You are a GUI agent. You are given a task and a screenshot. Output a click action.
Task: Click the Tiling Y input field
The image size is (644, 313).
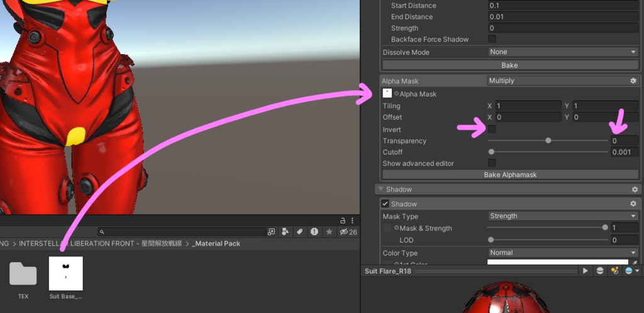tap(606, 106)
